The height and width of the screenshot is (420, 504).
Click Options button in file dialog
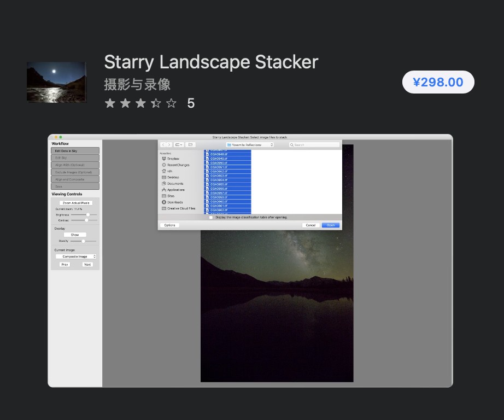click(169, 225)
